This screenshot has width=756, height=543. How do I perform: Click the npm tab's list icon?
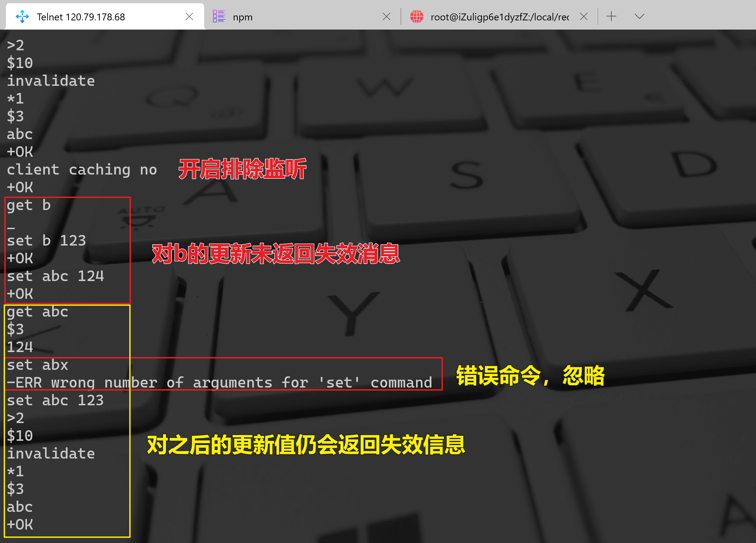219,16
